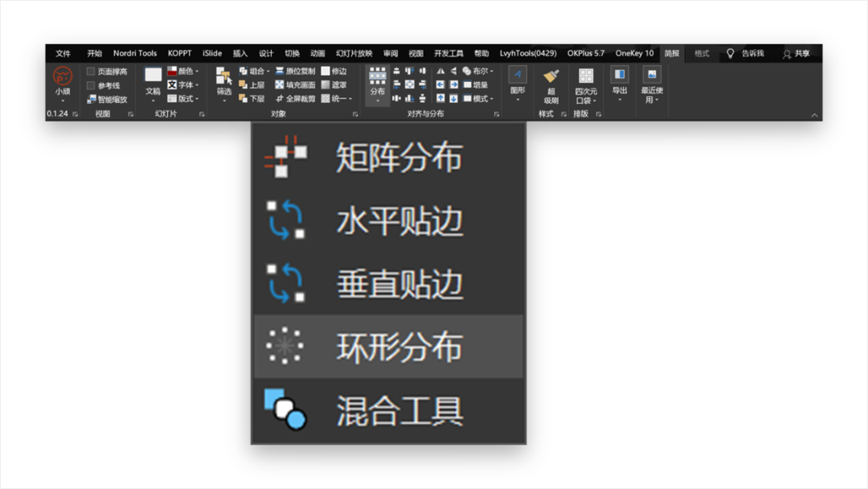Switch to the 开始 tab
This screenshot has width=868, height=489.
coord(94,53)
